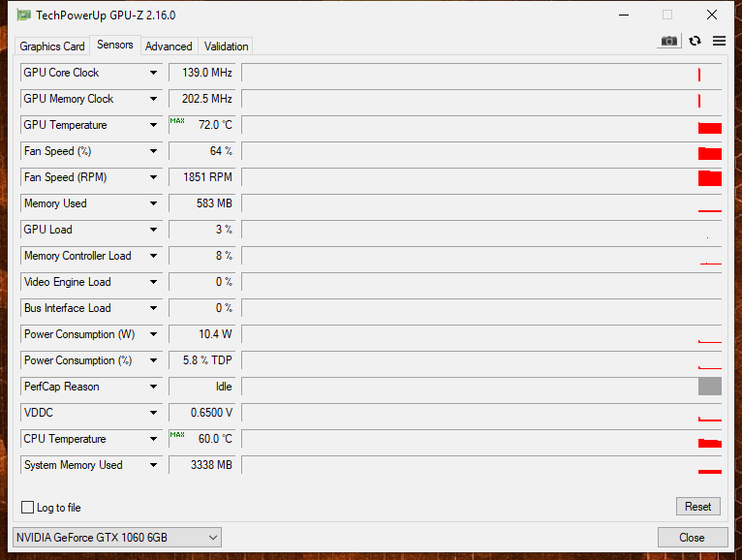The height and width of the screenshot is (560, 742).
Task: Take a screenshot with the camera icon
Action: 668,41
